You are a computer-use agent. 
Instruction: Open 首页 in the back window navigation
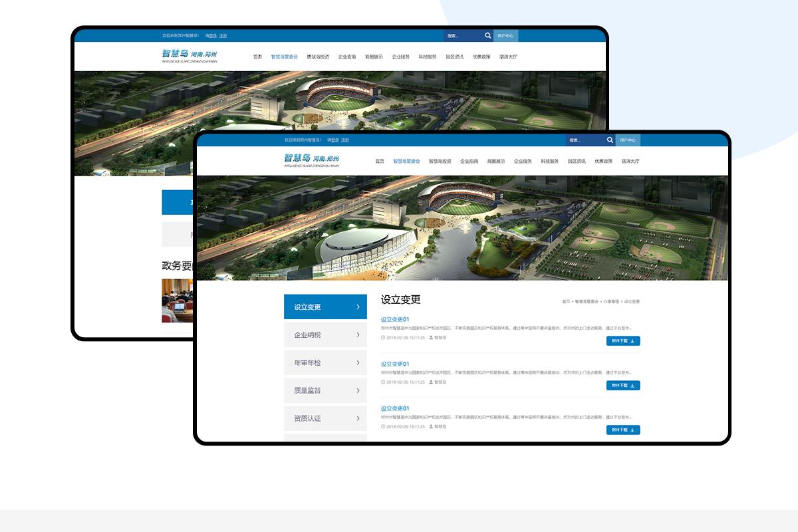(258, 57)
